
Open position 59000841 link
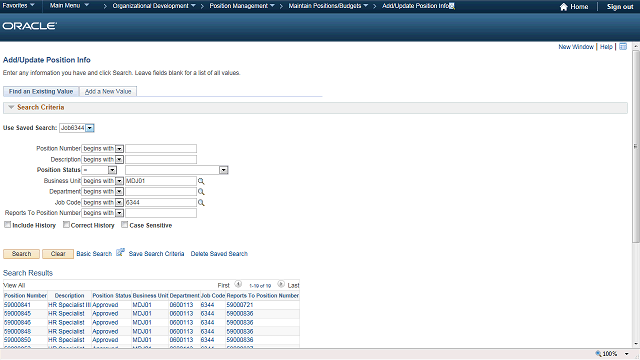pyautogui.click(x=17, y=305)
